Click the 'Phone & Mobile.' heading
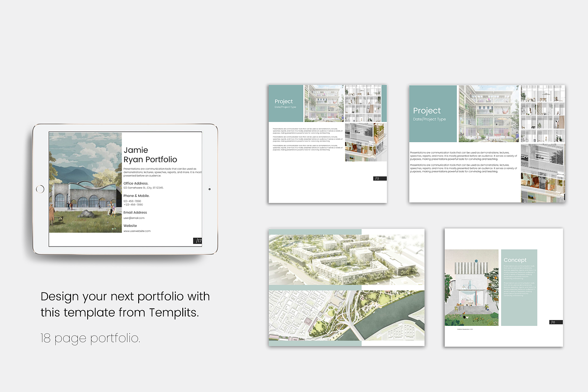Screen dimensions: 588x392 [x=136, y=196]
